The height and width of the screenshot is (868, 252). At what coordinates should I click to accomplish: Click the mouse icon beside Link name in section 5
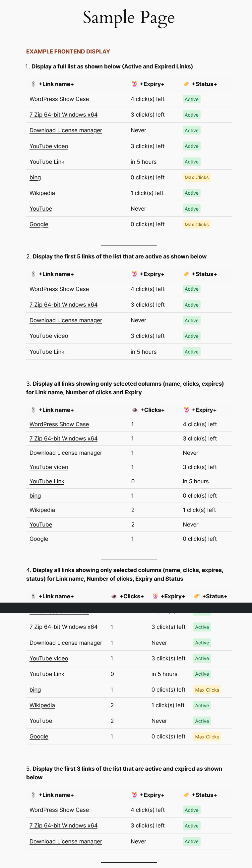(x=33, y=795)
